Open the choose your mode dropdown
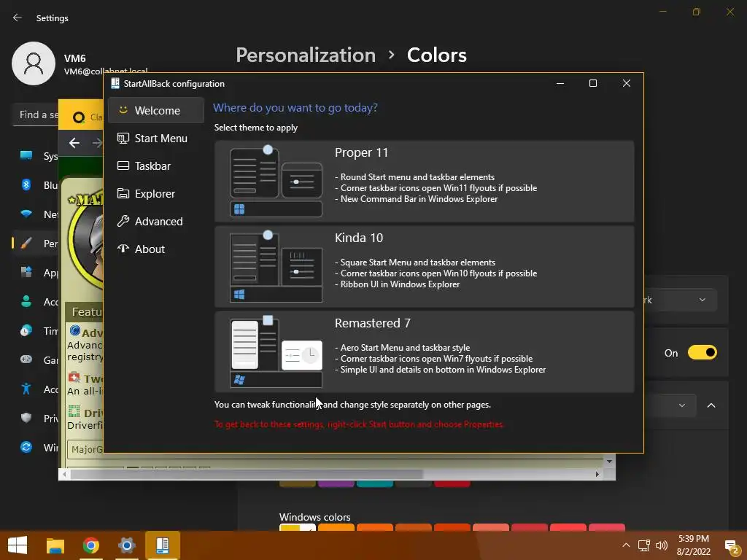 coord(681,300)
